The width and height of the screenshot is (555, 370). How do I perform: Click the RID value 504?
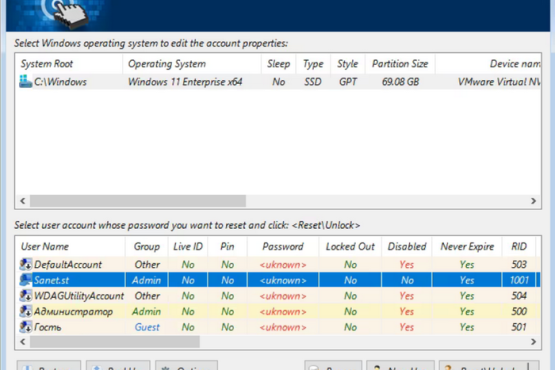519,296
